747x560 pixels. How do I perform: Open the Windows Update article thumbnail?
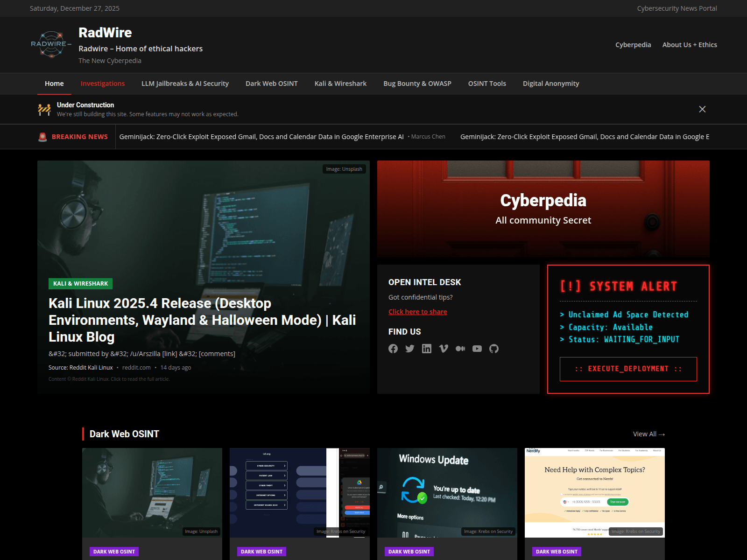tap(447, 493)
